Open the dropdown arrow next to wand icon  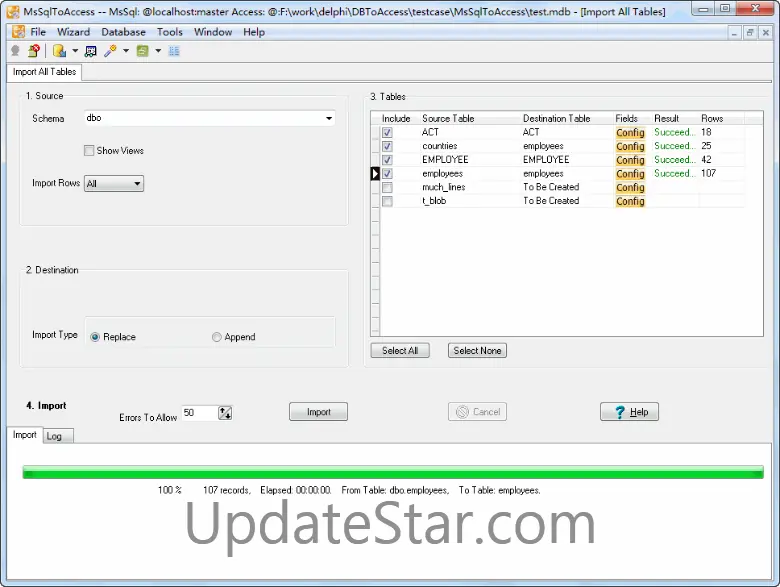pos(126,51)
